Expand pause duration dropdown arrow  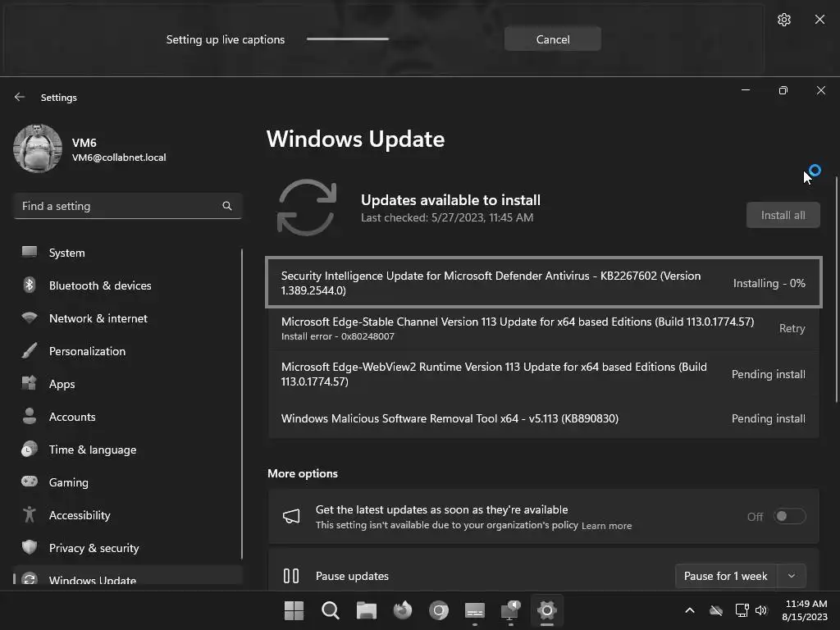(792, 576)
